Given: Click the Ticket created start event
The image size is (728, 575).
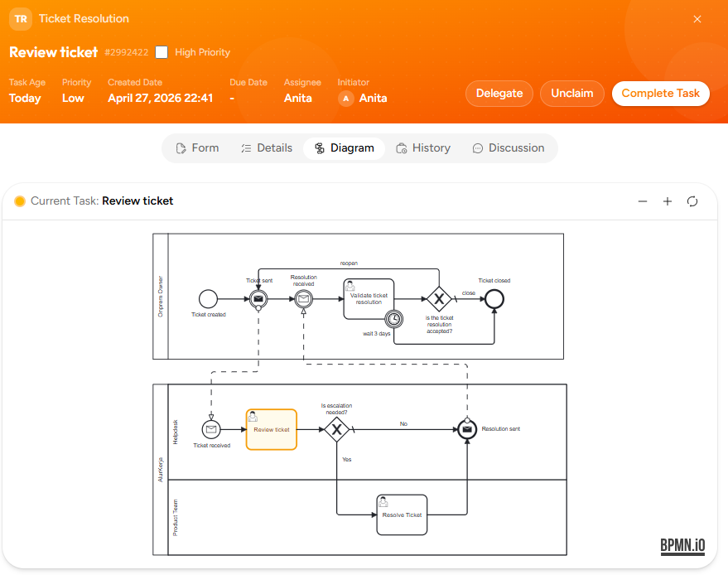Looking at the screenshot, I should tap(208, 298).
